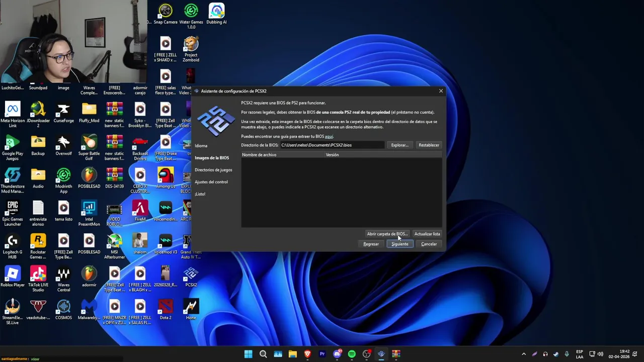The image size is (644, 362).
Task: Launch FiveM from the desktop
Action: click(x=140, y=211)
